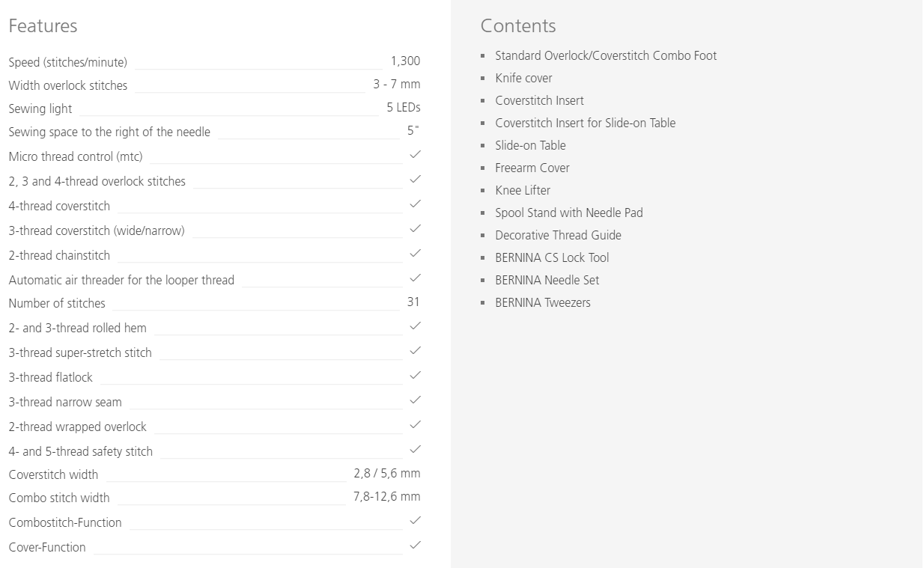Click the Combostitch-Function checkmark
Image resolution: width=924 pixels, height=568 pixels.
tap(416, 520)
